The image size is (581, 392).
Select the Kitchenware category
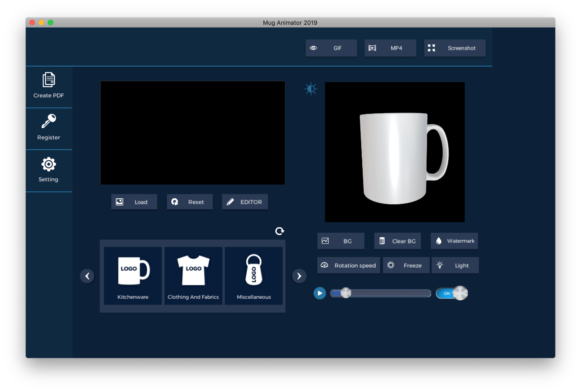click(133, 276)
